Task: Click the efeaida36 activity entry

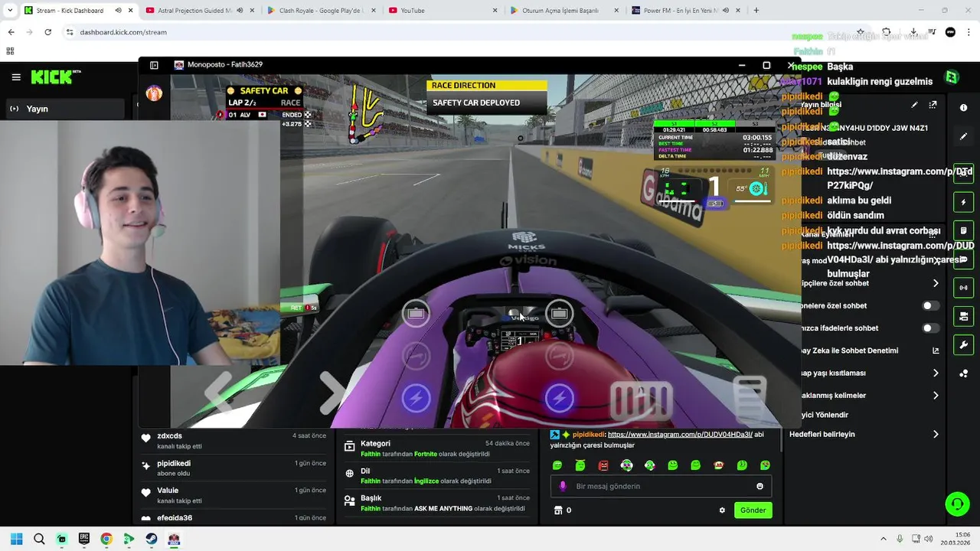Action: [x=235, y=518]
